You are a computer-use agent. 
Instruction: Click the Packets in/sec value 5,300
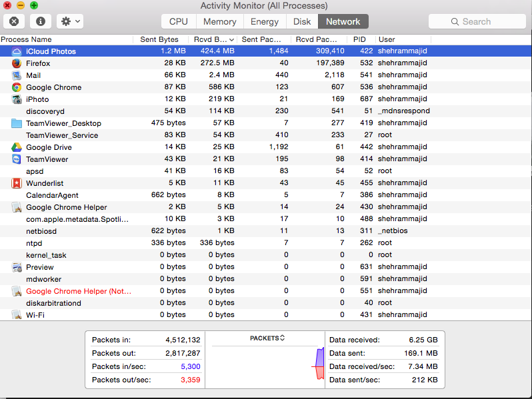pyautogui.click(x=191, y=366)
